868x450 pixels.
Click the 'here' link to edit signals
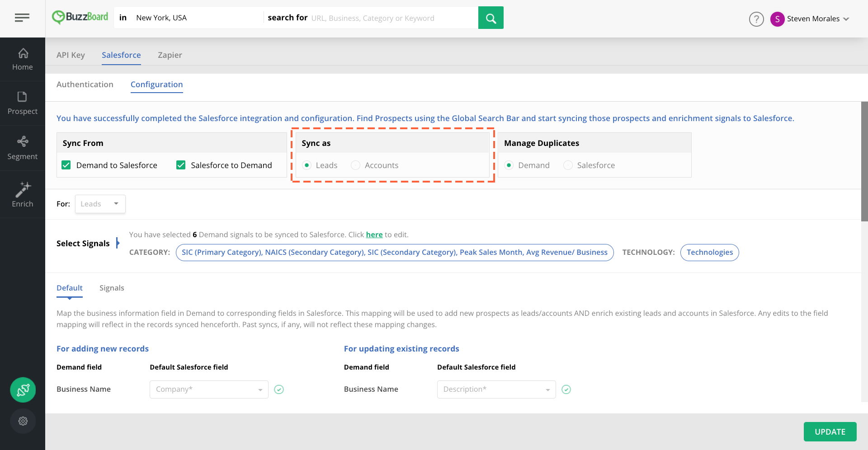pos(374,234)
